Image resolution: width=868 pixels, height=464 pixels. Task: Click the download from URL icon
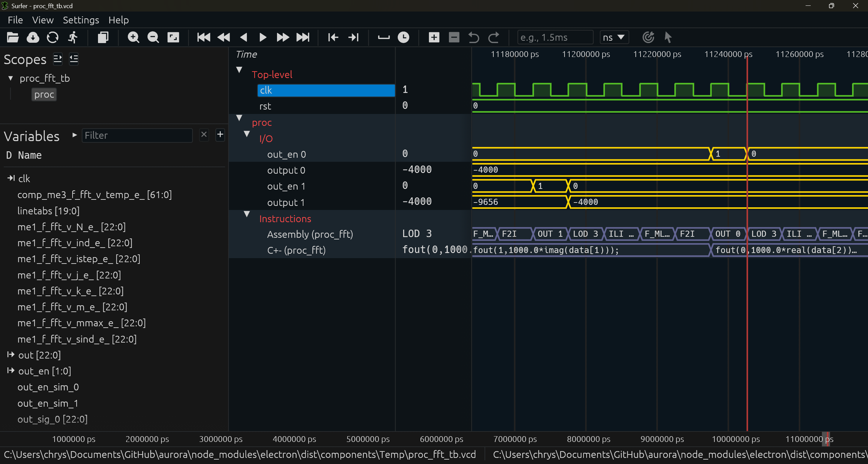(33, 37)
